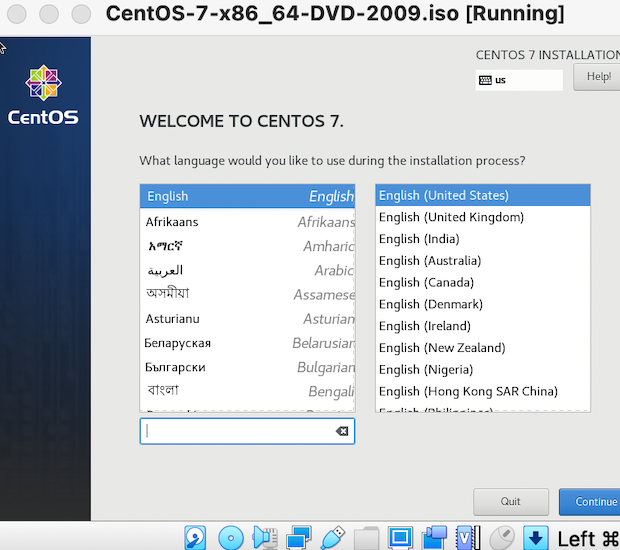Click the red close window button
The image size is (620, 550).
point(17,14)
